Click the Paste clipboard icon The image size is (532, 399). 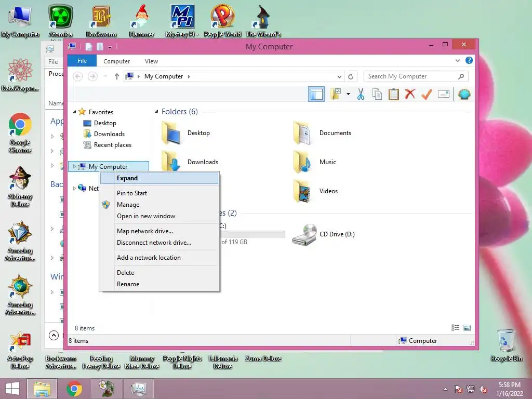pos(394,94)
